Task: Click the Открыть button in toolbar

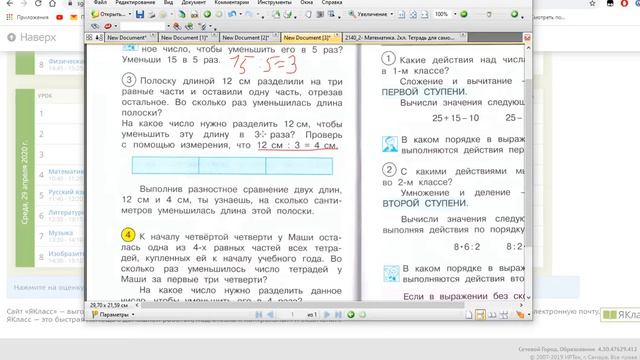Action: [108, 14]
